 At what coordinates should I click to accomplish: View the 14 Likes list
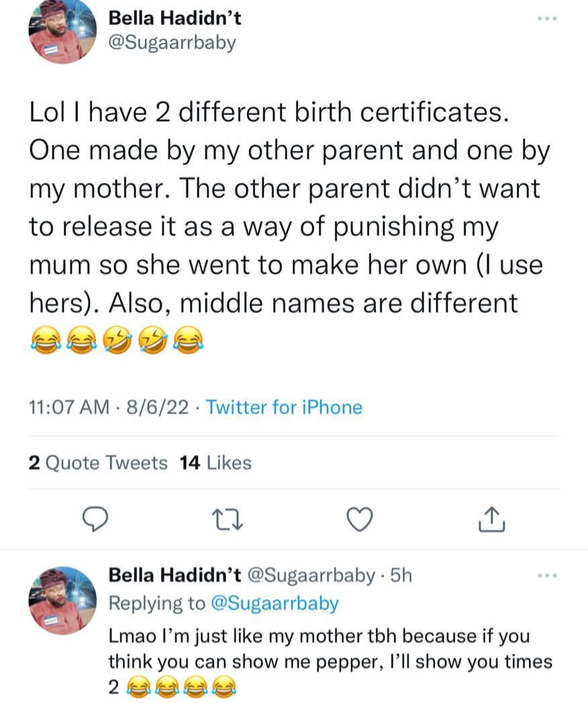(x=215, y=463)
